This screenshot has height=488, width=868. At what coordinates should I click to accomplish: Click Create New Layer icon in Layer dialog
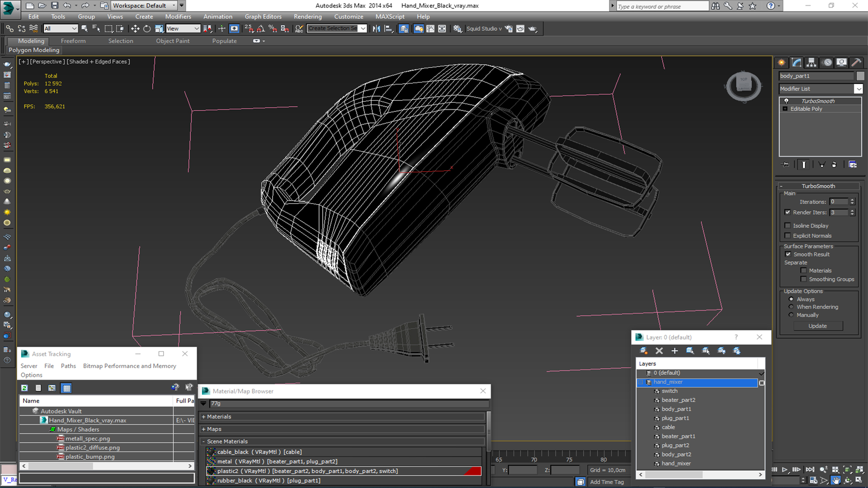[x=644, y=351]
